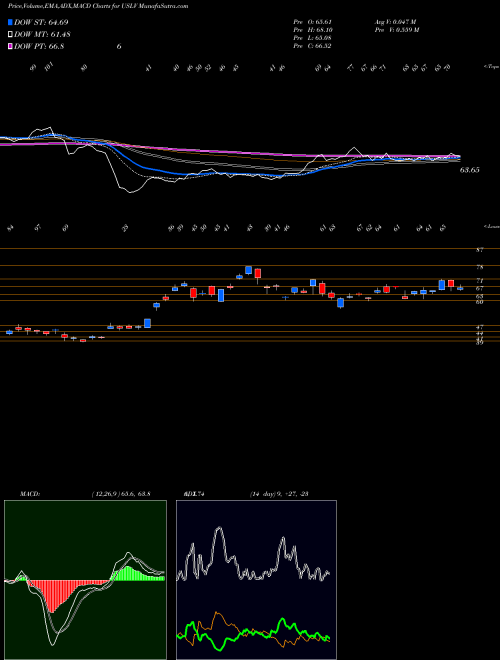Click the 'Pre V: 0.559 M' volume text
The width and height of the screenshot is (500, 660).
399,30
